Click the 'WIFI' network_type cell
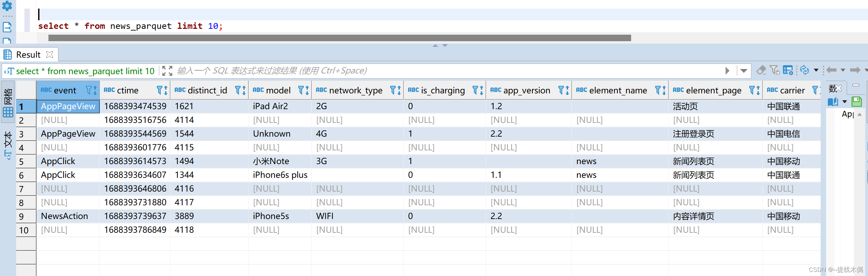 pyautogui.click(x=357, y=216)
